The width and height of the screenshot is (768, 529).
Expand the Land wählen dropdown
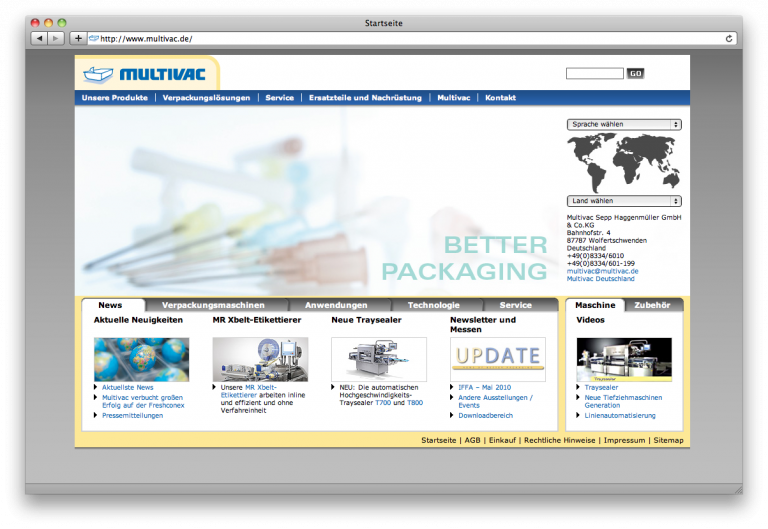tap(623, 201)
